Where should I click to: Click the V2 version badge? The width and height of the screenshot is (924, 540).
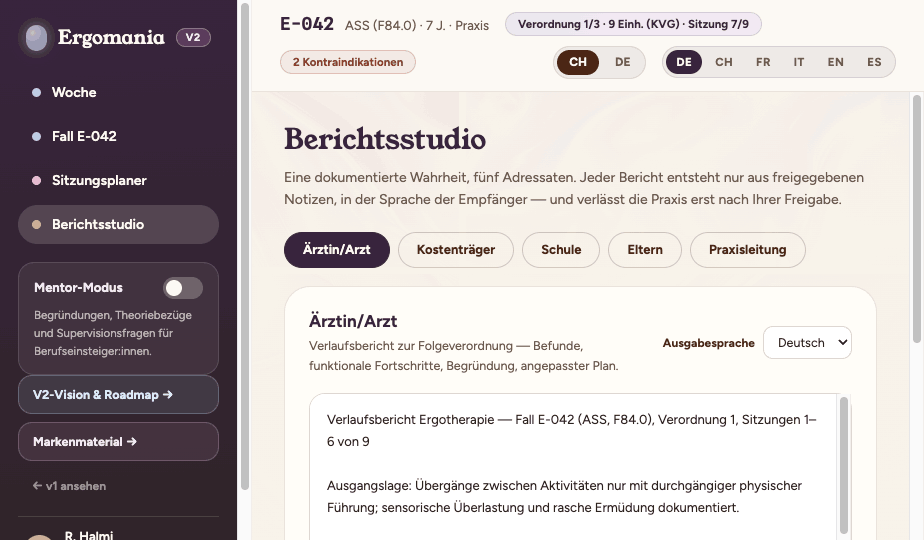193,38
